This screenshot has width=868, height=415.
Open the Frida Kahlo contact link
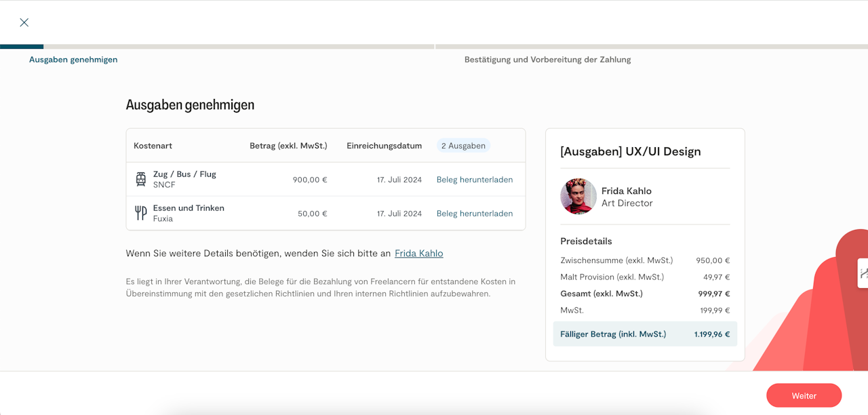click(418, 254)
